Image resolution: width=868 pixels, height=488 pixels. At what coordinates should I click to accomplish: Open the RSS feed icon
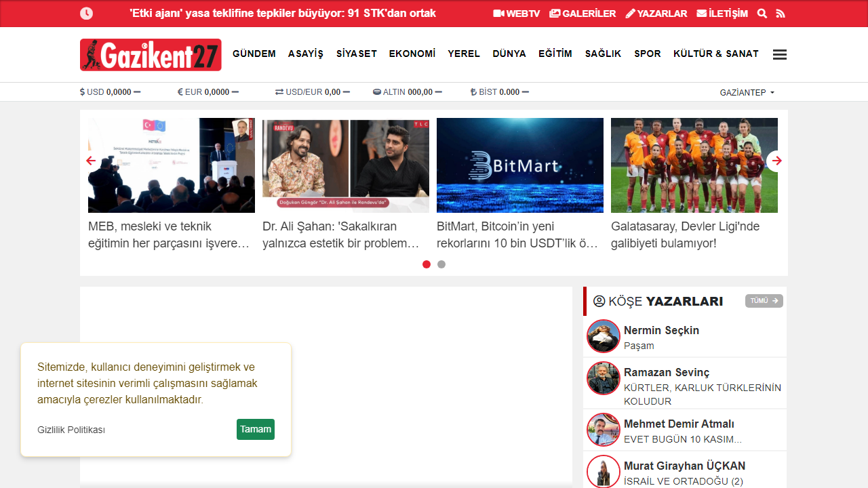(x=780, y=13)
